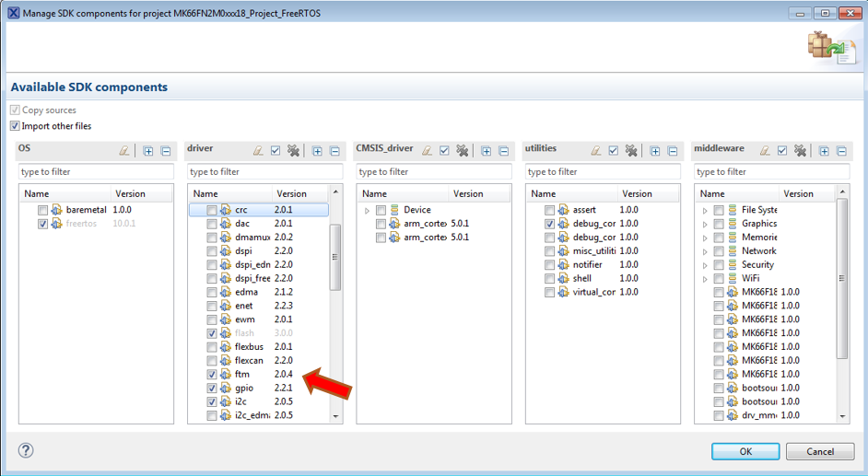Expand all in driver panel
Screen dimensions: 868x476
[x=317, y=151]
